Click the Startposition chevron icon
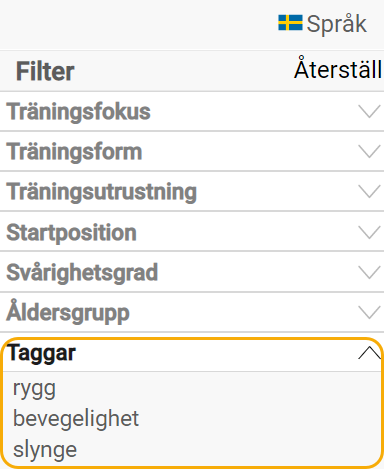Image resolution: width=384 pixels, height=469 pixels. pos(369,232)
